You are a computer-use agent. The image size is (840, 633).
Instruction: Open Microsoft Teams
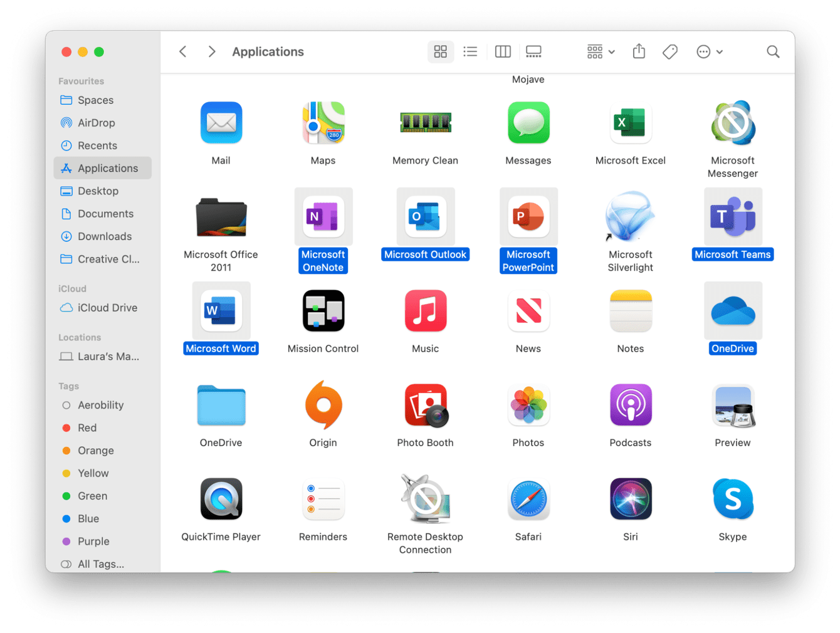[732, 216]
